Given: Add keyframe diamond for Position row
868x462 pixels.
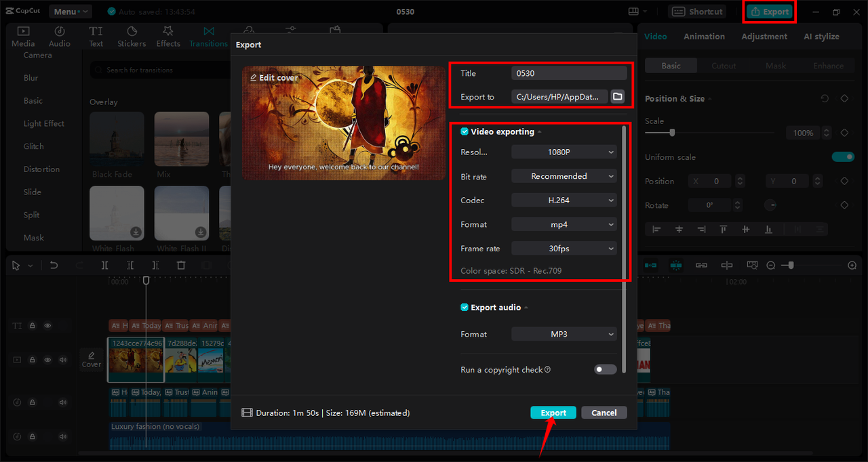Looking at the screenshot, I should 844,182.
